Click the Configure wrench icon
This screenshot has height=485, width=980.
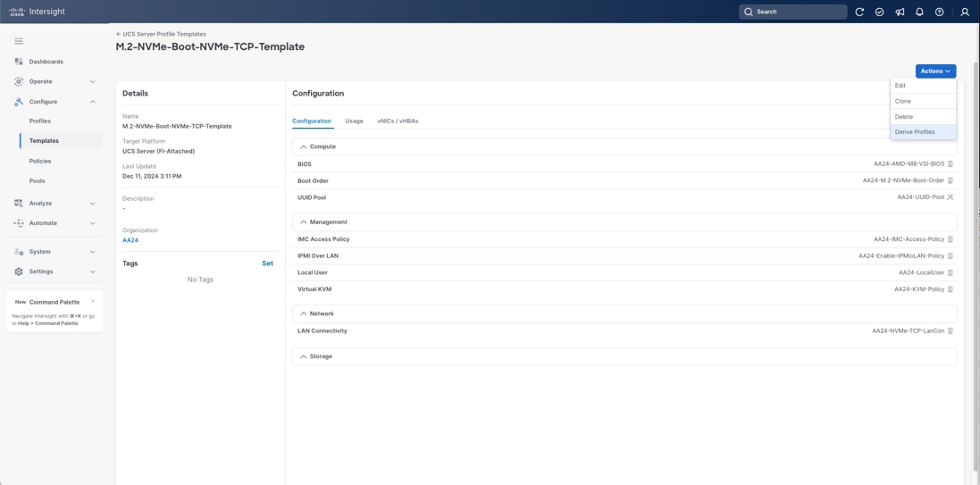coord(19,101)
